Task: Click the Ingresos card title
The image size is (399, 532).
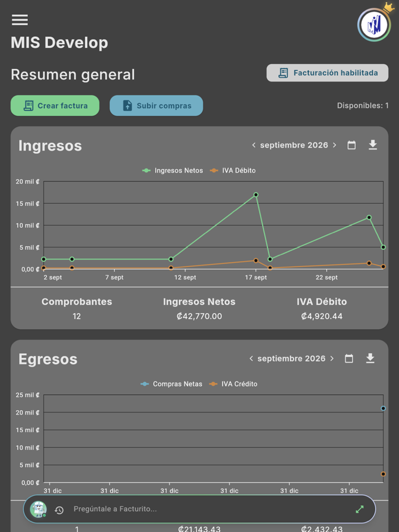Action: 50,146
